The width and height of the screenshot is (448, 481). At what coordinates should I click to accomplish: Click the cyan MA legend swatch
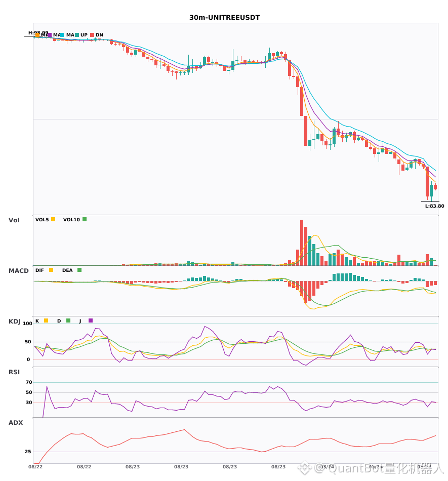62,35
